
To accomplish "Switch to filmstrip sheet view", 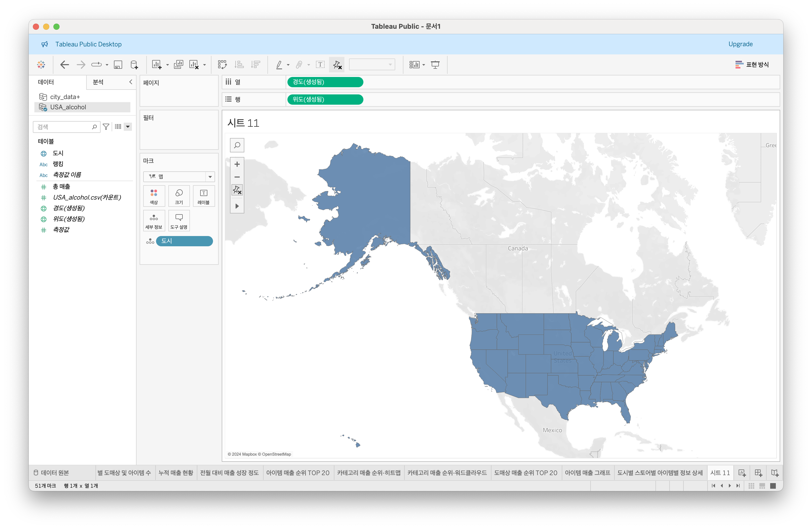I will (762, 486).
